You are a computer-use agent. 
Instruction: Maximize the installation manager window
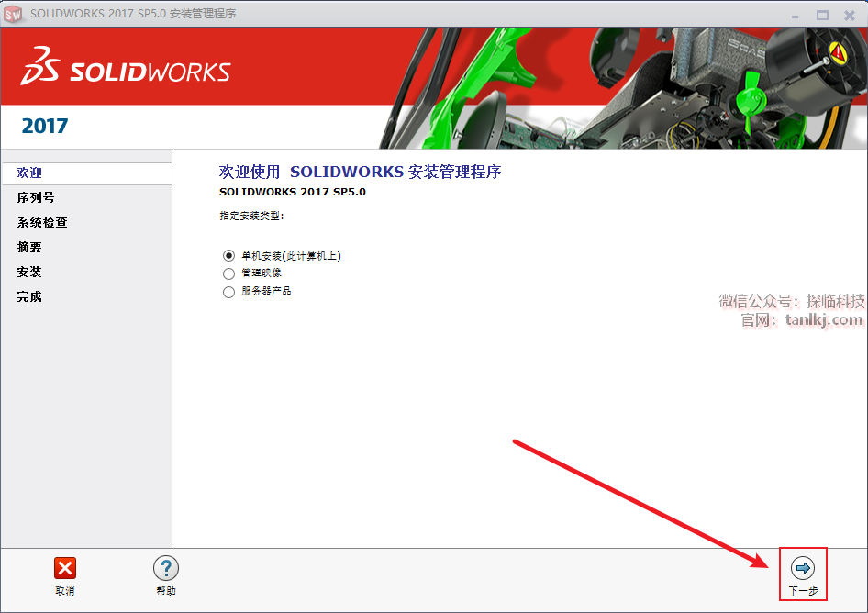[822, 15]
